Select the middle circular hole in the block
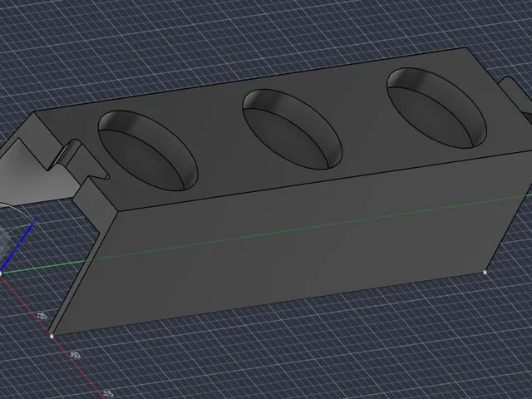532x399 pixels. pyautogui.click(x=292, y=130)
